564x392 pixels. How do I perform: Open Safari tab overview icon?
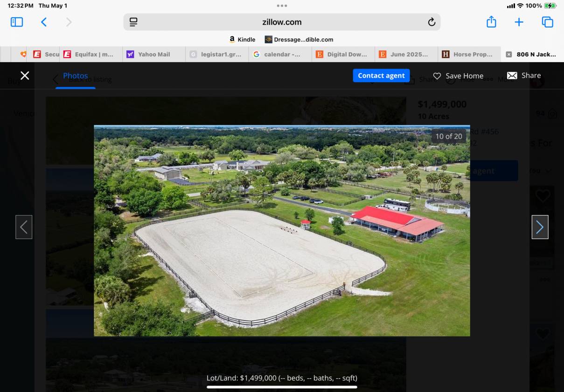pyautogui.click(x=547, y=22)
